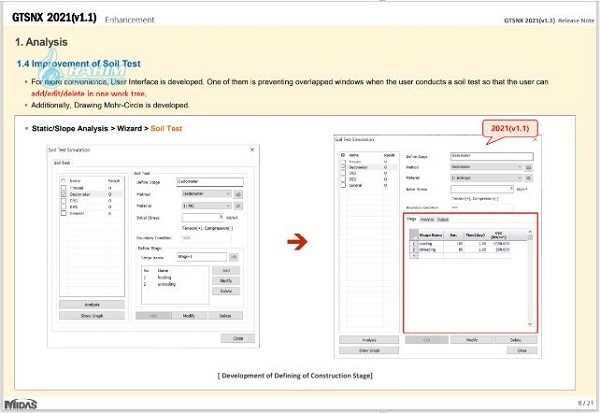Click Add button in Define Stage group
Image resolution: width=600 pixels, height=413 pixels.
coord(226,271)
